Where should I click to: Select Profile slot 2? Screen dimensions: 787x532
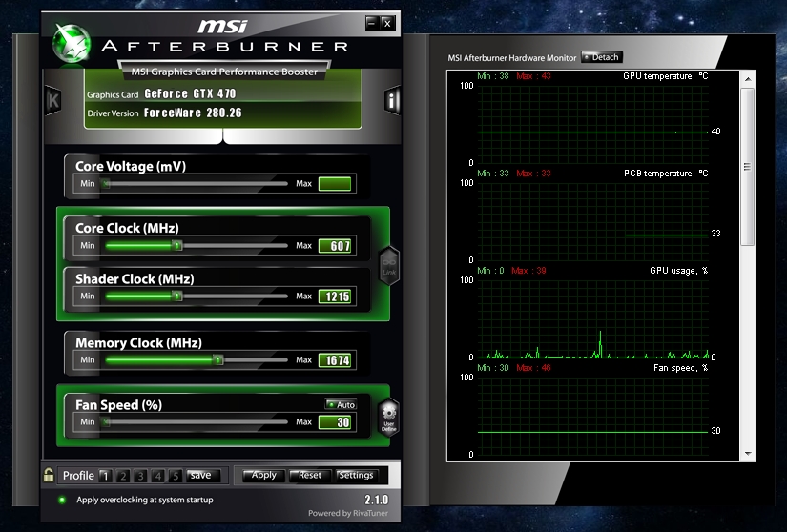click(x=122, y=476)
